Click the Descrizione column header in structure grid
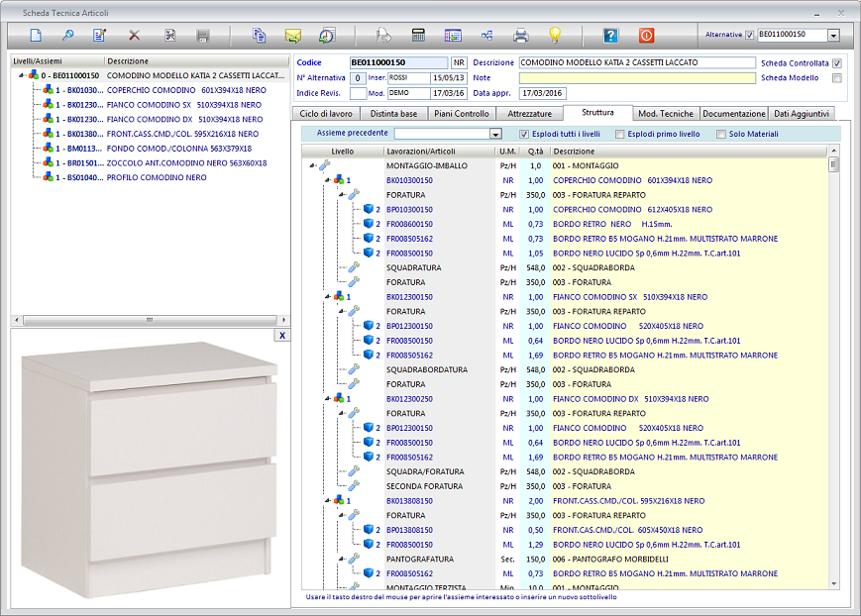This screenshot has width=861, height=616. click(x=689, y=151)
